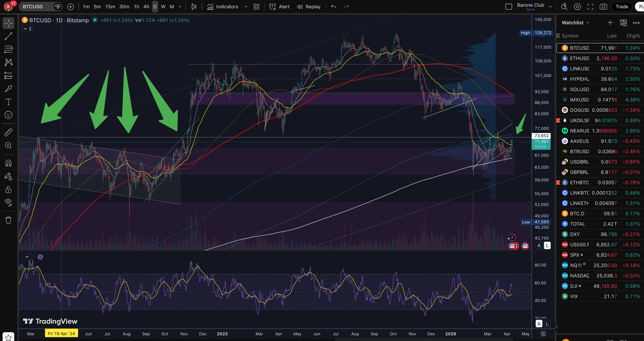The width and height of the screenshot is (644, 341).
Task: Switch to the 4h timeframe
Action: (x=146, y=7)
